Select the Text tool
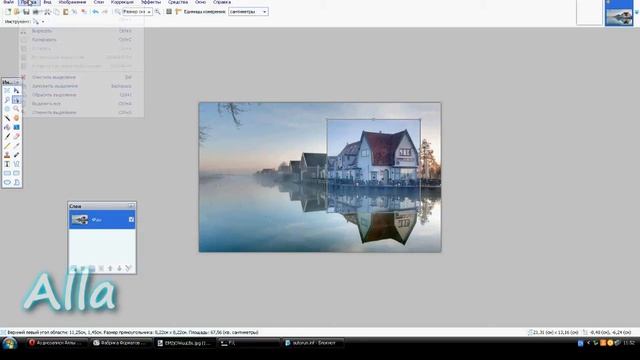This screenshot has width=640, height=360. tap(7, 164)
